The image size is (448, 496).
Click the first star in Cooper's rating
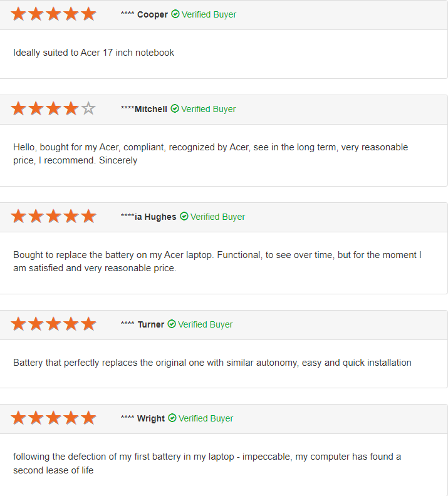pyautogui.click(x=18, y=14)
